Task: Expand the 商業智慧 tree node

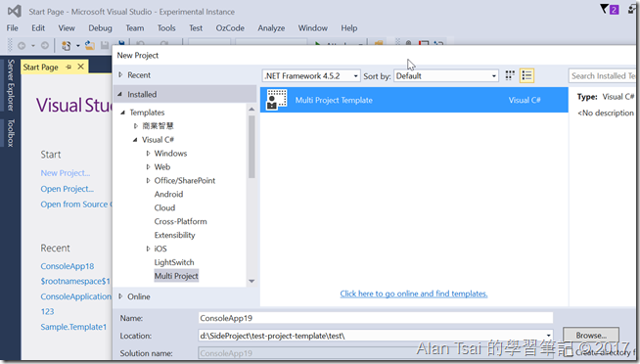Action: tap(135, 126)
